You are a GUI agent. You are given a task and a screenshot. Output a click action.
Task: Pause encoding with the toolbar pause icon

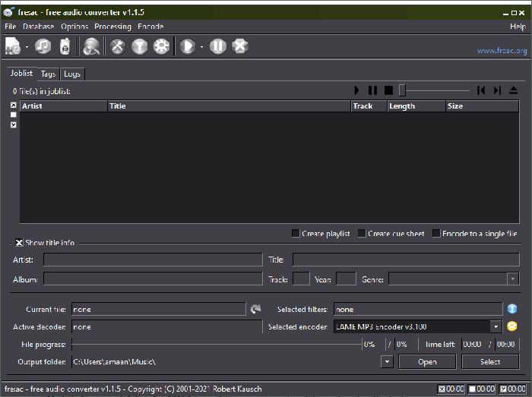(x=218, y=47)
